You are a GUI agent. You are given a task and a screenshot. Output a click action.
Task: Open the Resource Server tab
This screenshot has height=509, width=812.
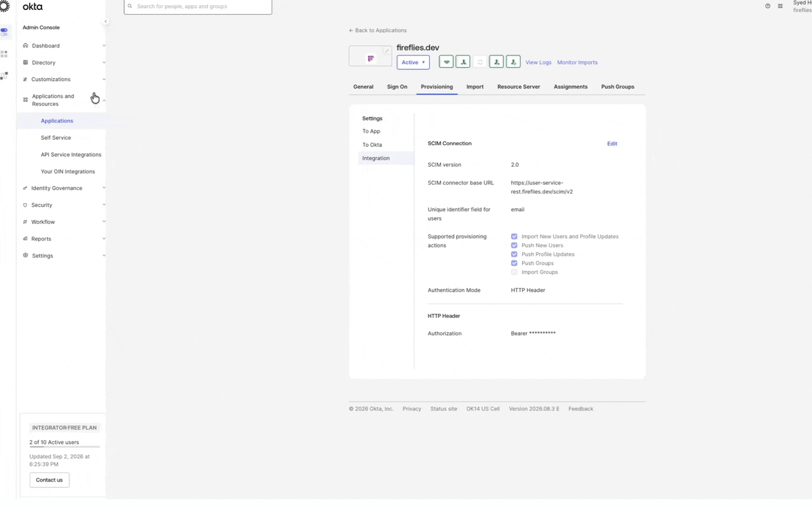pos(518,87)
